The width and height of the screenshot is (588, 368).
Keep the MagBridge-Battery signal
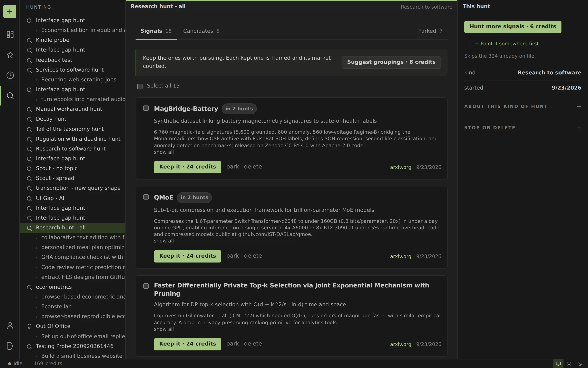[187, 167]
